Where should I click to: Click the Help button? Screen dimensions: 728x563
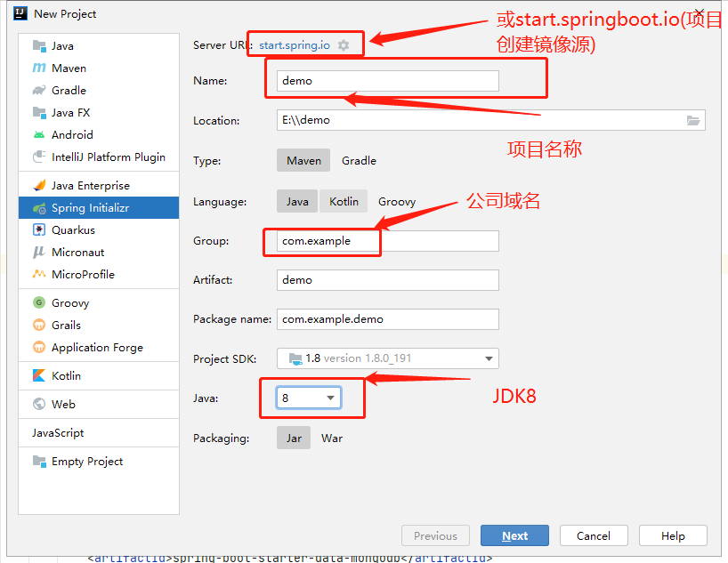(673, 535)
